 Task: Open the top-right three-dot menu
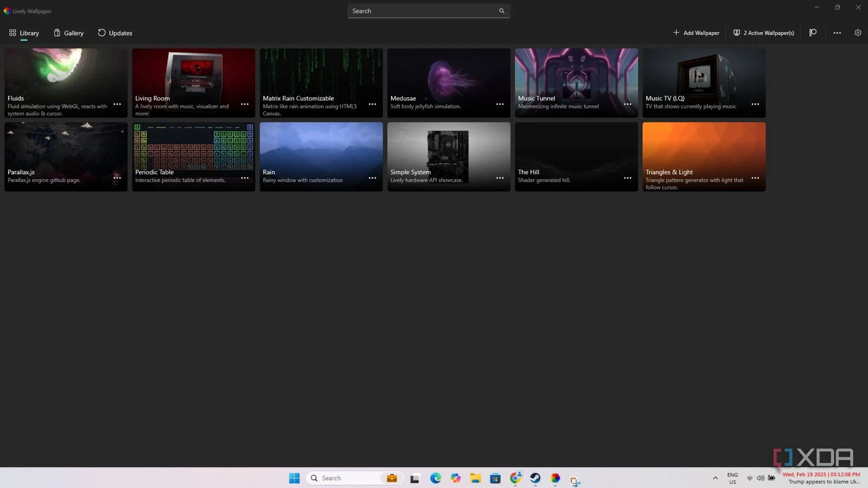(x=837, y=33)
